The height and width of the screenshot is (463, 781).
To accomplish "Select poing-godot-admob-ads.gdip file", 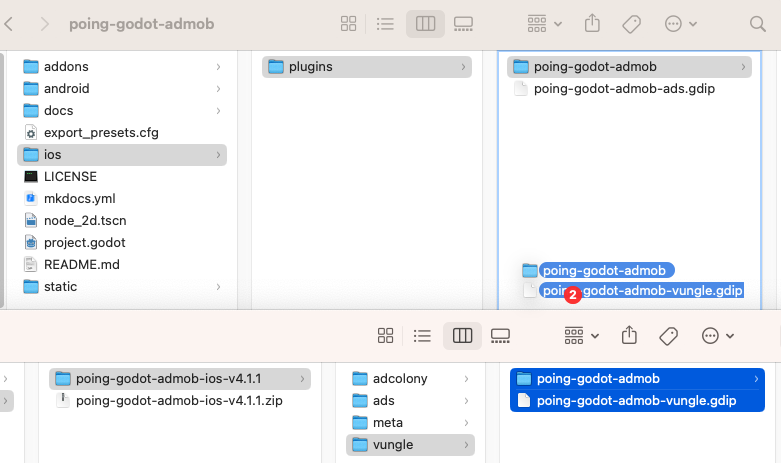I will [624, 89].
